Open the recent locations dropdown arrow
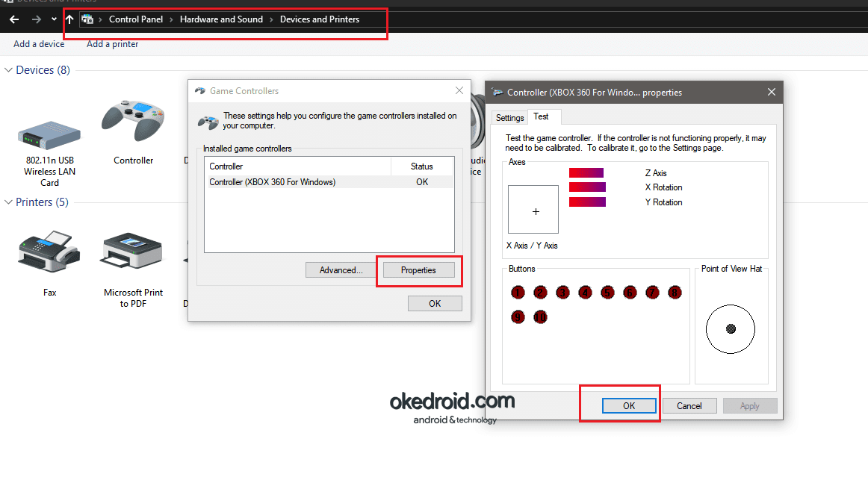Screen dimensions: 868x477 (x=54, y=19)
